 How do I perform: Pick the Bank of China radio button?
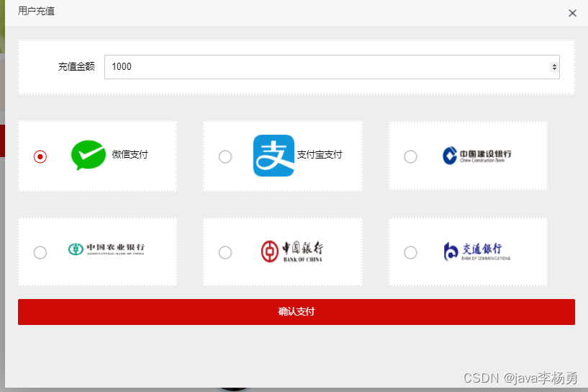point(225,252)
